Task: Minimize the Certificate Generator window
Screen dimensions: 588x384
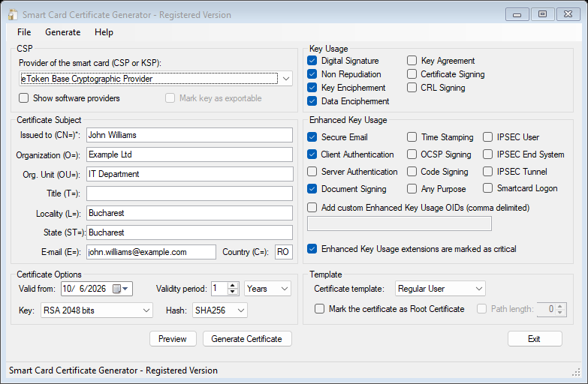Action: (x=517, y=14)
